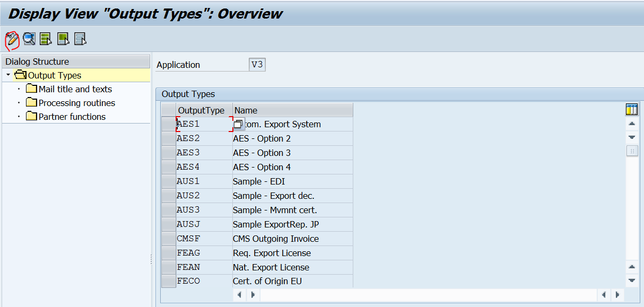Click the Mail title and texts folder icon
This screenshot has width=644, height=307.
point(31,89)
